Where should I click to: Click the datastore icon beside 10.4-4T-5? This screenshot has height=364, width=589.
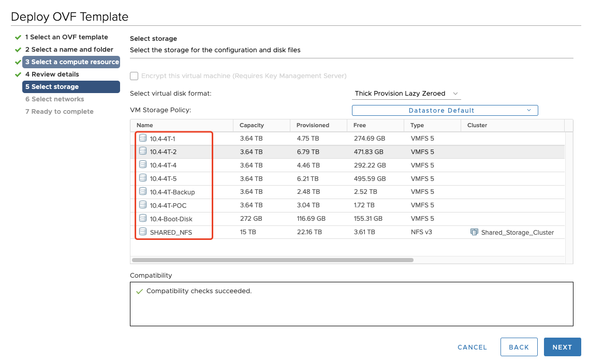pyautogui.click(x=143, y=178)
